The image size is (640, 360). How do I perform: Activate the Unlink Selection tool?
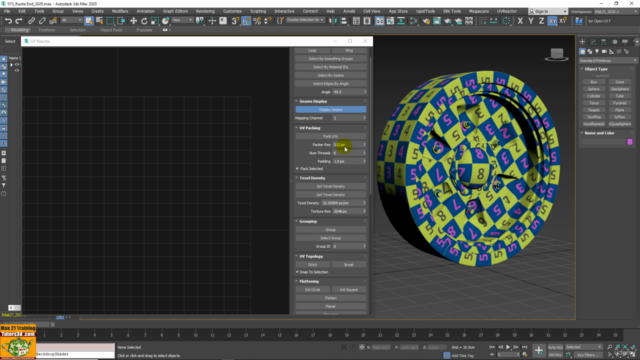tap(42, 21)
